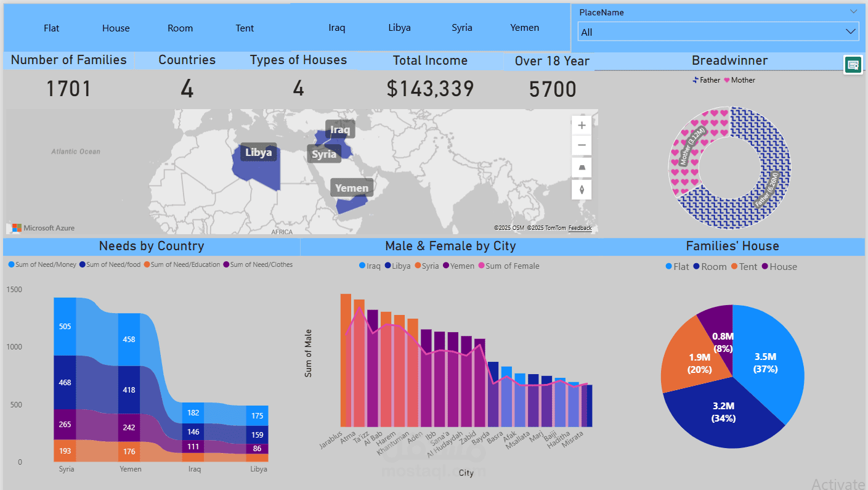Toggle the Flat house type filter

tap(52, 28)
